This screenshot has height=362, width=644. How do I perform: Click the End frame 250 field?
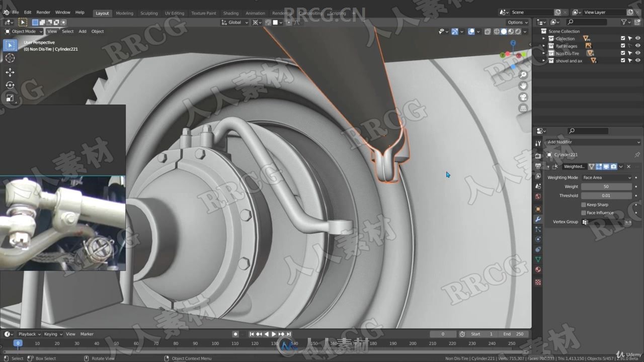point(513,334)
